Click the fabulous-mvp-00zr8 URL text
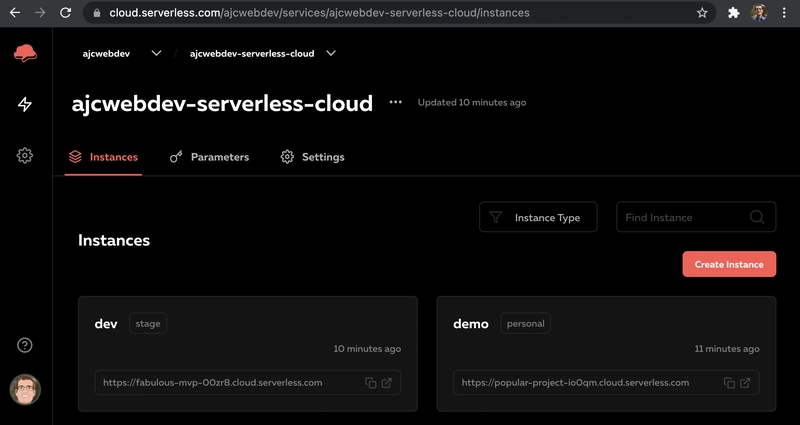Viewport: 800px width, 425px height. 212,383
